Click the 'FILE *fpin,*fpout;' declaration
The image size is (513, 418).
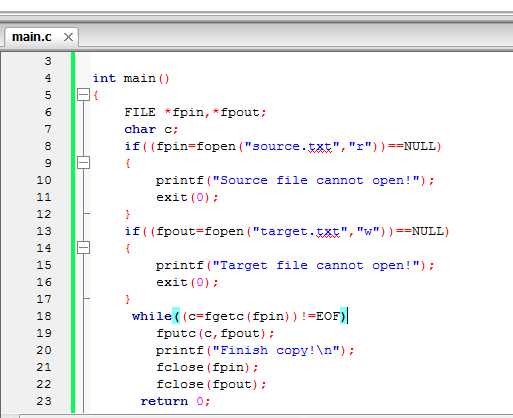pyautogui.click(x=195, y=112)
